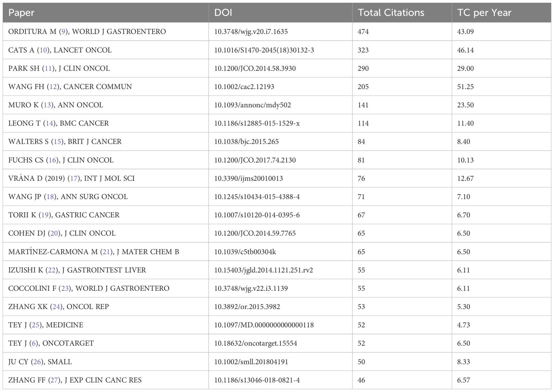The image size is (554, 392).
Task: Open reference link 26 for JU CY
Action: pyautogui.click(x=37, y=362)
